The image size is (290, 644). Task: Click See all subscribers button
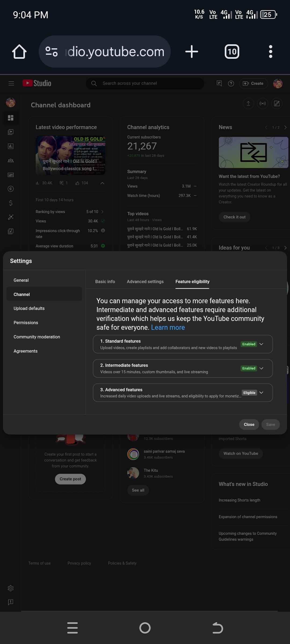click(138, 490)
